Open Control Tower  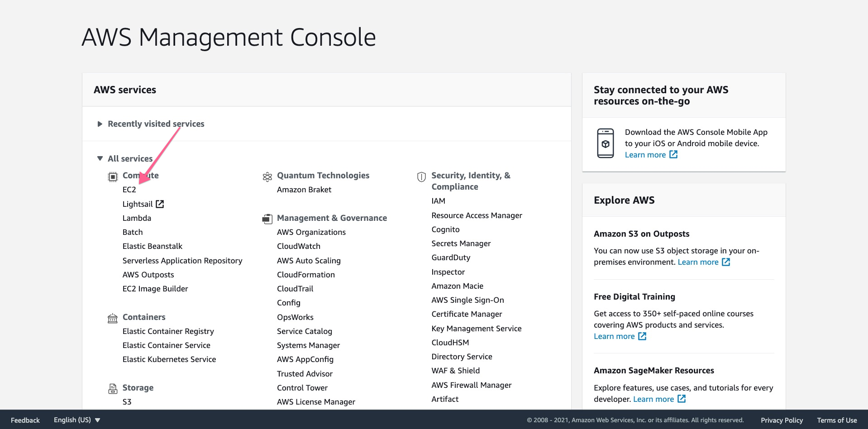(x=302, y=388)
